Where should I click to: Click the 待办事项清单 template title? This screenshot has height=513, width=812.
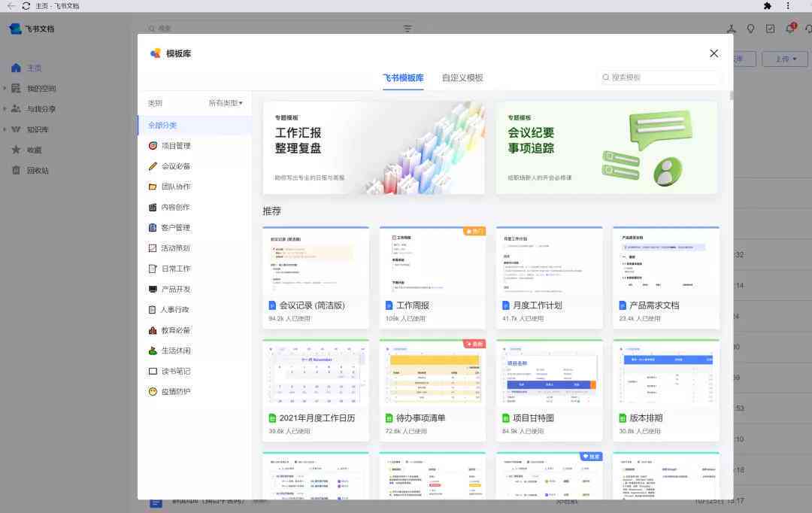coord(420,418)
